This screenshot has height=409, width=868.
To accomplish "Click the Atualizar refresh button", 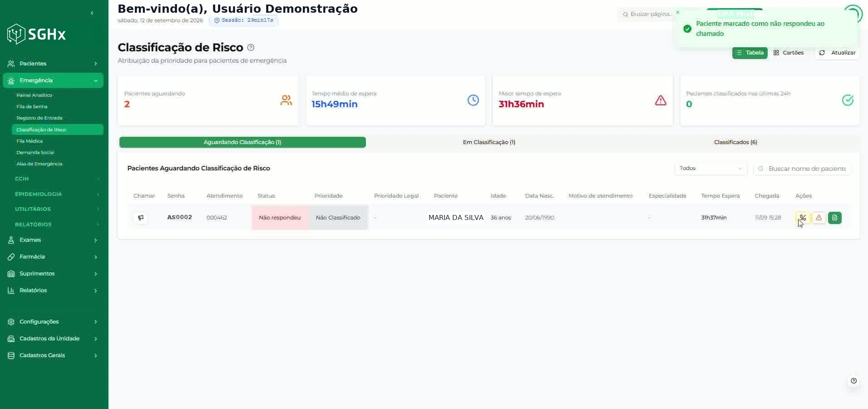I will pos(837,53).
